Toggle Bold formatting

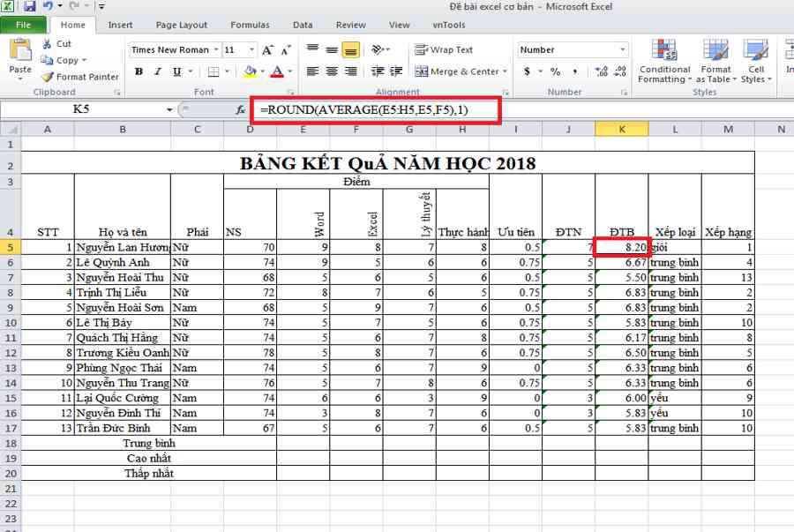coord(139,71)
